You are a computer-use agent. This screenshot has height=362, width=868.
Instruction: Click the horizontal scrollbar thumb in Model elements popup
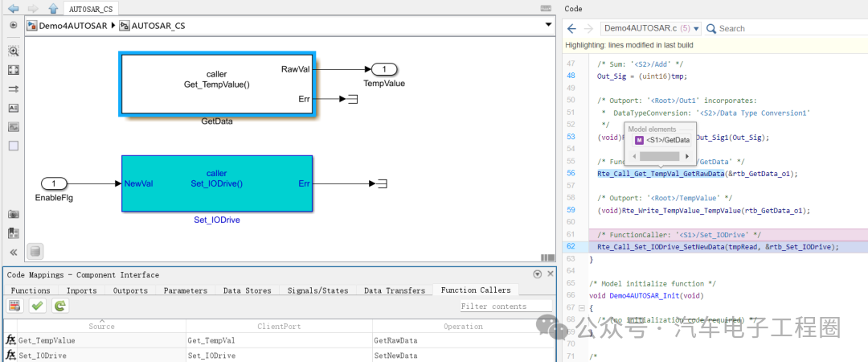[x=659, y=157]
